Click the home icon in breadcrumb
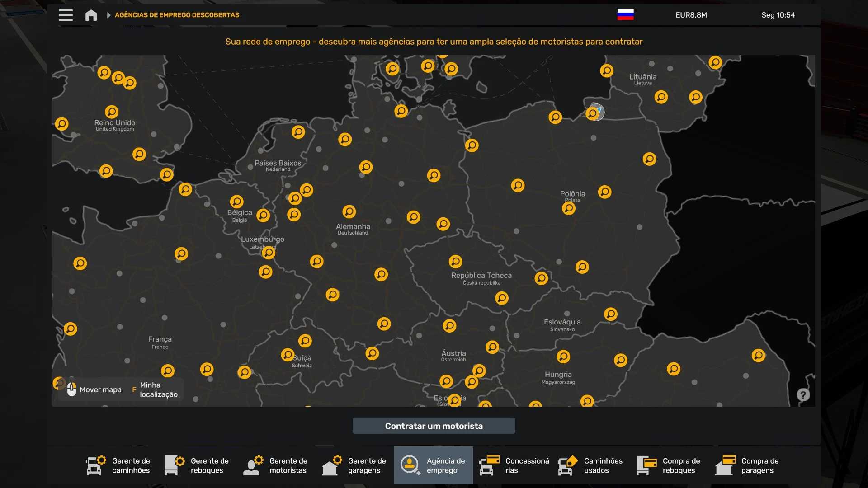Viewport: 868px width, 488px height. (91, 15)
